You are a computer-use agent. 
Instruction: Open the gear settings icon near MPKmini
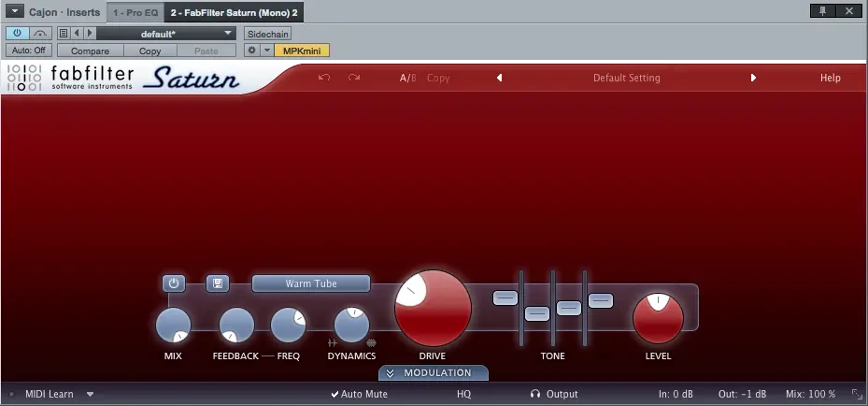coord(252,51)
